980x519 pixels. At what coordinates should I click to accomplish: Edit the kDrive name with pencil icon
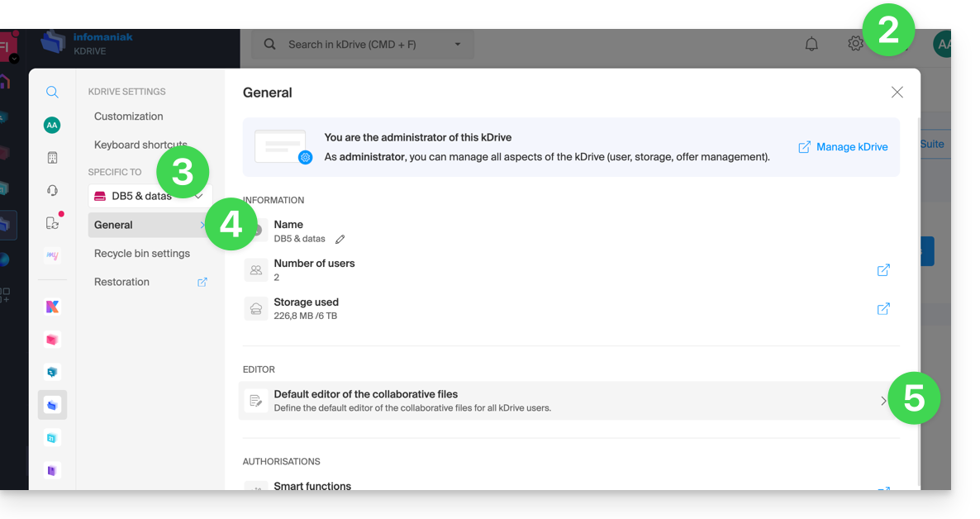[340, 240]
